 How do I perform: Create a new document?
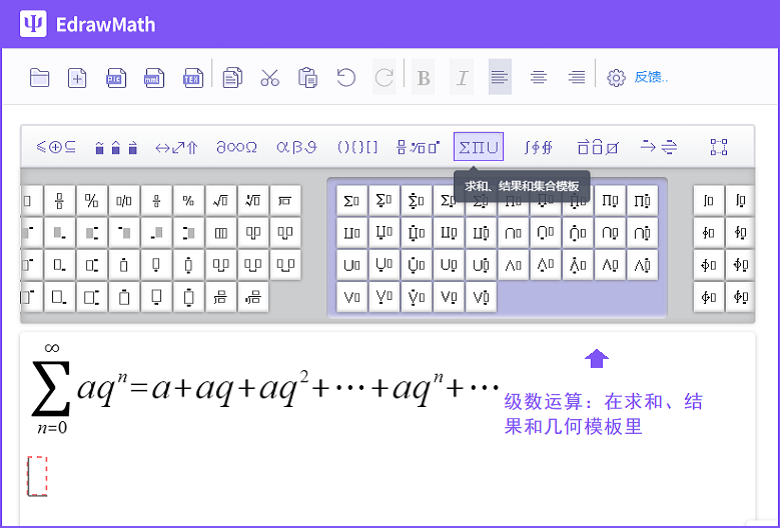[78, 78]
